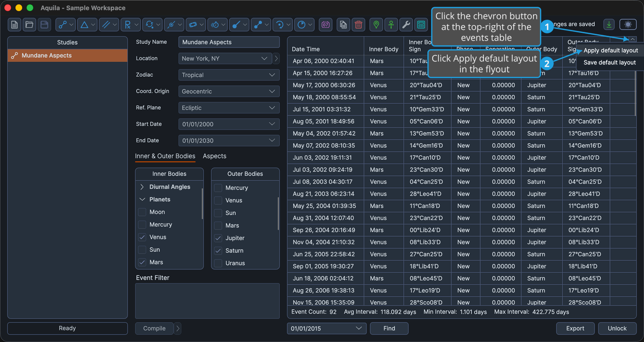The width and height of the screenshot is (644, 342).
Task: Click the Unlock button
Action: point(617,328)
